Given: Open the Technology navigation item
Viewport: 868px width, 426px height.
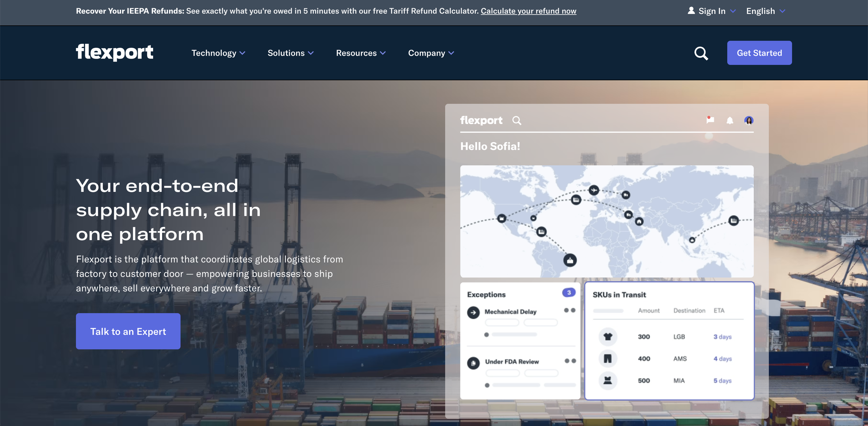Looking at the screenshot, I should click(x=218, y=53).
